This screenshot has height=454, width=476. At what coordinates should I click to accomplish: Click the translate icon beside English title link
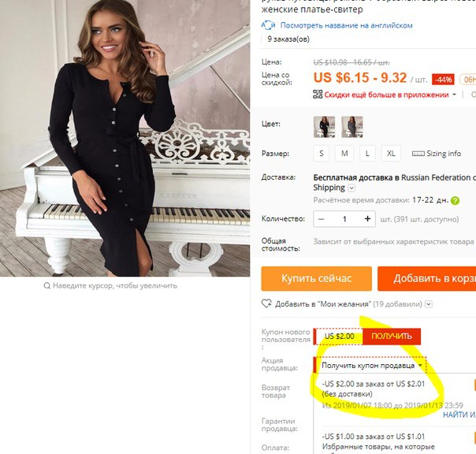click(x=268, y=25)
